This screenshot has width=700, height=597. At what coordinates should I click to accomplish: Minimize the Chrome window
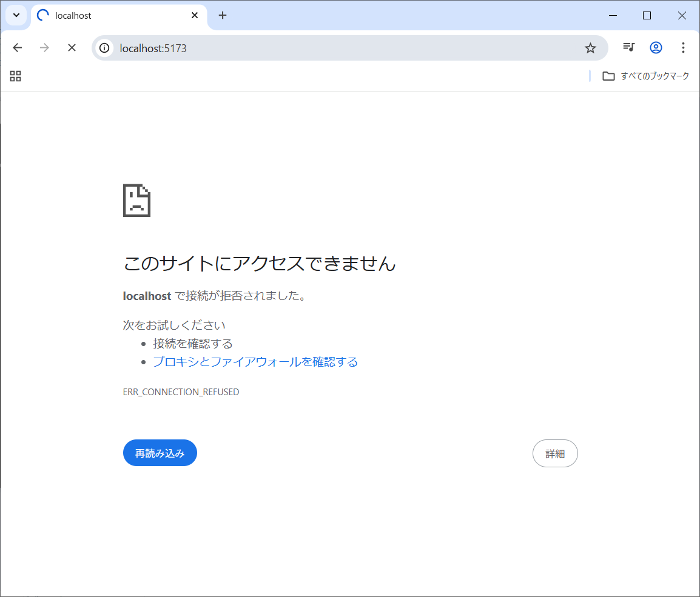pyautogui.click(x=613, y=15)
